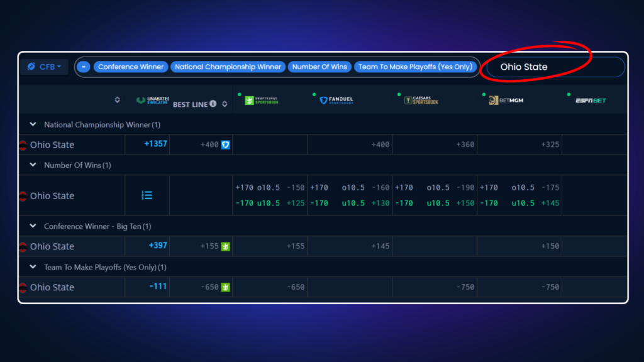This screenshot has width=644, height=362.
Task: Toggle Team To Make Playoffs (Yes Only) chip
Action: [415, 67]
